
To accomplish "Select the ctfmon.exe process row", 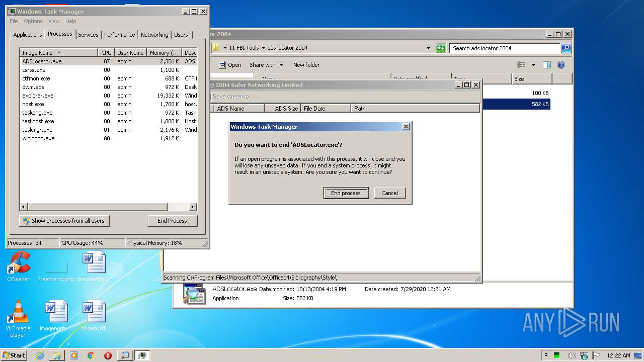I will (x=108, y=78).
